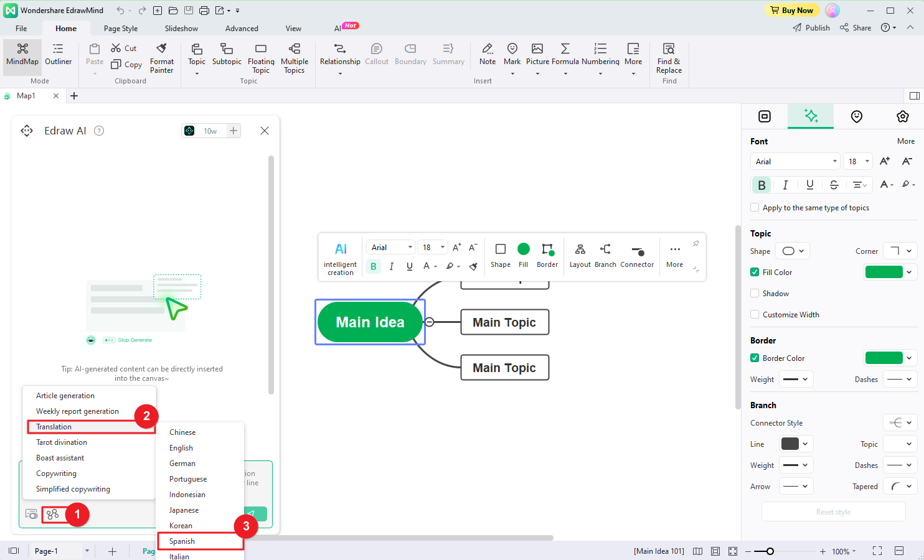Screen dimensions: 924x560
Task: Insert a Formula
Action: (565, 58)
